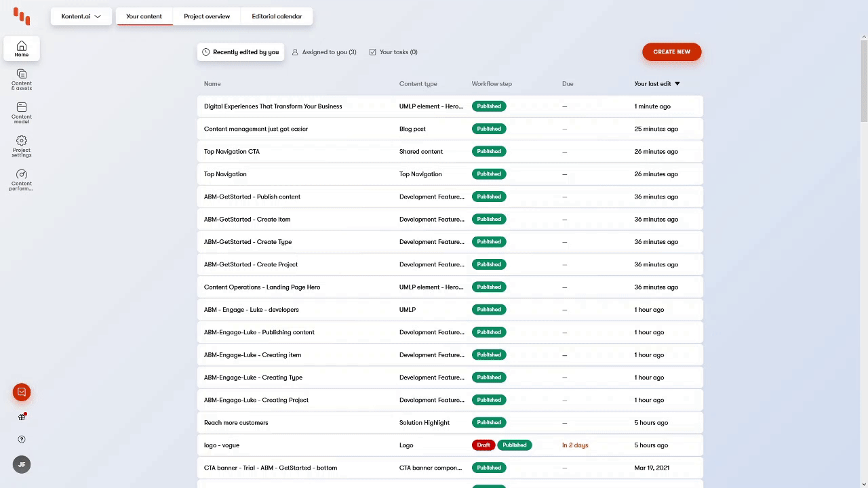Open Project settings gear
The image size is (868, 488).
pyautogui.click(x=22, y=146)
